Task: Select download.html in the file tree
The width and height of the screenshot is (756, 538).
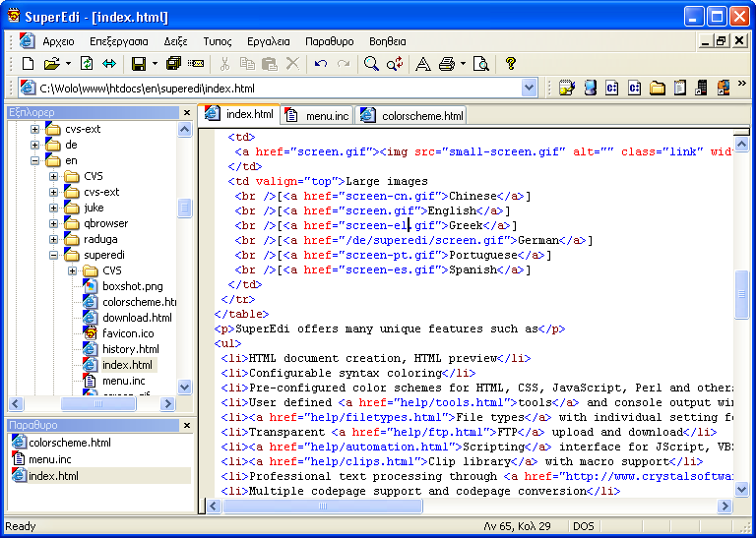Action: [137, 318]
